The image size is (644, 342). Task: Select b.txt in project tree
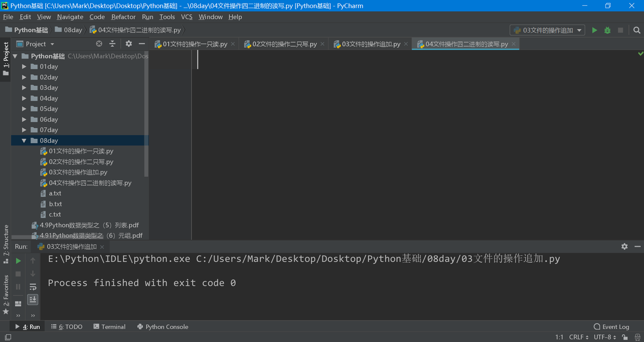pyautogui.click(x=55, y=204)
